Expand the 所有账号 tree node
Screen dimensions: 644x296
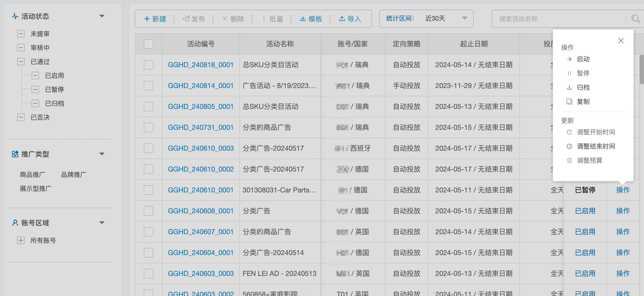[21, 240]
